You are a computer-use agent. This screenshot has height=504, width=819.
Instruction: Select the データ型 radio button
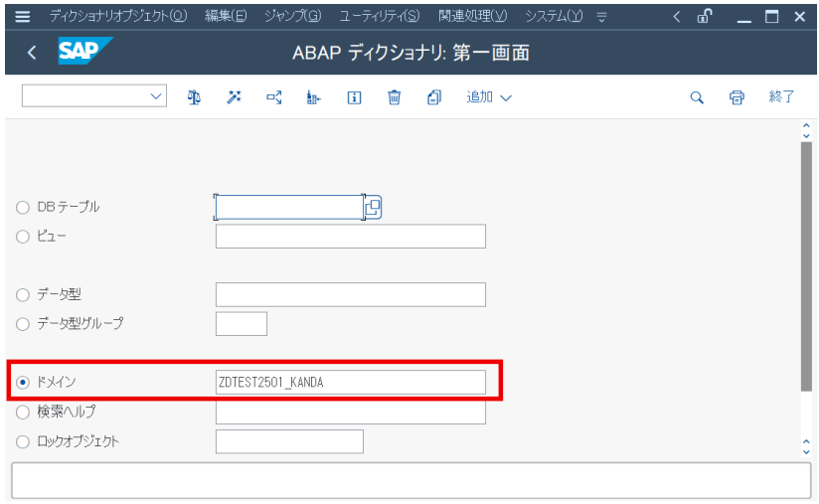(x=23, y=295)
